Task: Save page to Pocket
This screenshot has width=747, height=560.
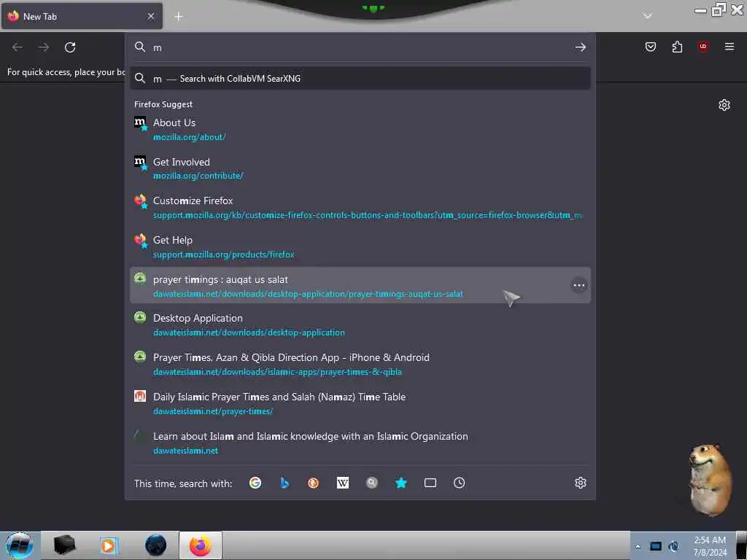Action: pos(651,47)
